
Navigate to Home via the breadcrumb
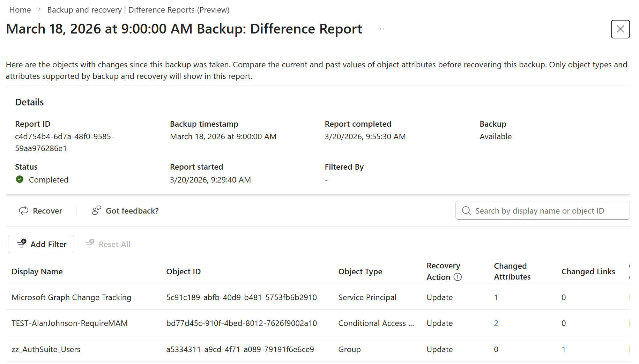coord(20,9)
